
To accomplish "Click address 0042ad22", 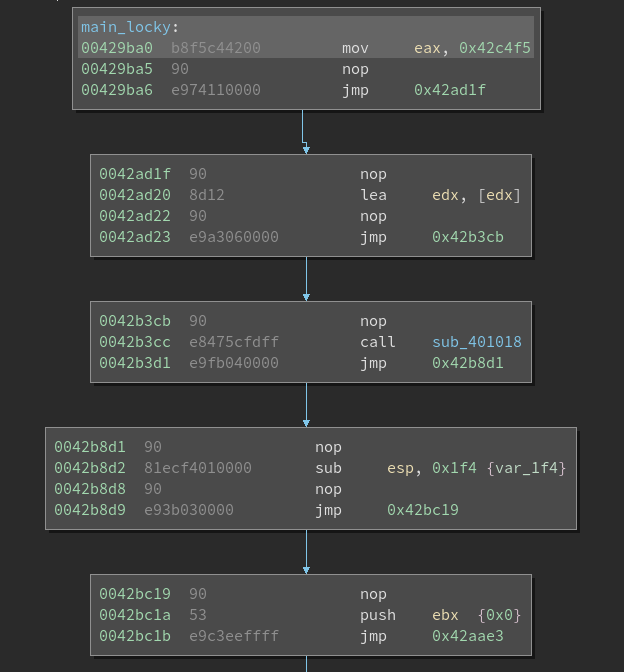I will click(x=135, y=216).
